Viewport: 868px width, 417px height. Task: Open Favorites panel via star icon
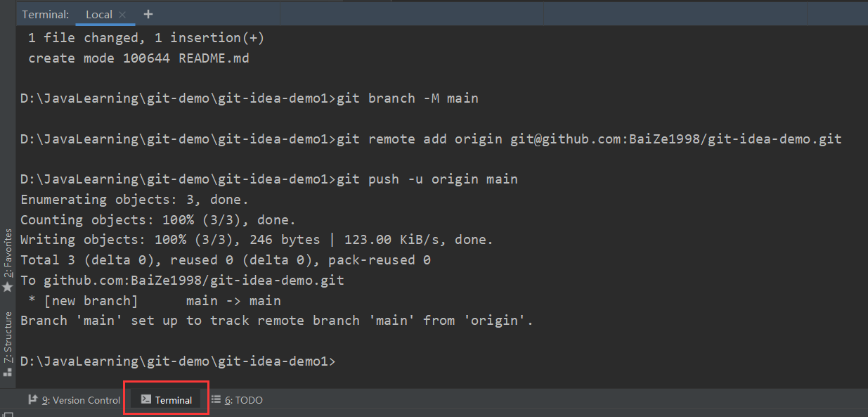[x=8, y=288]
